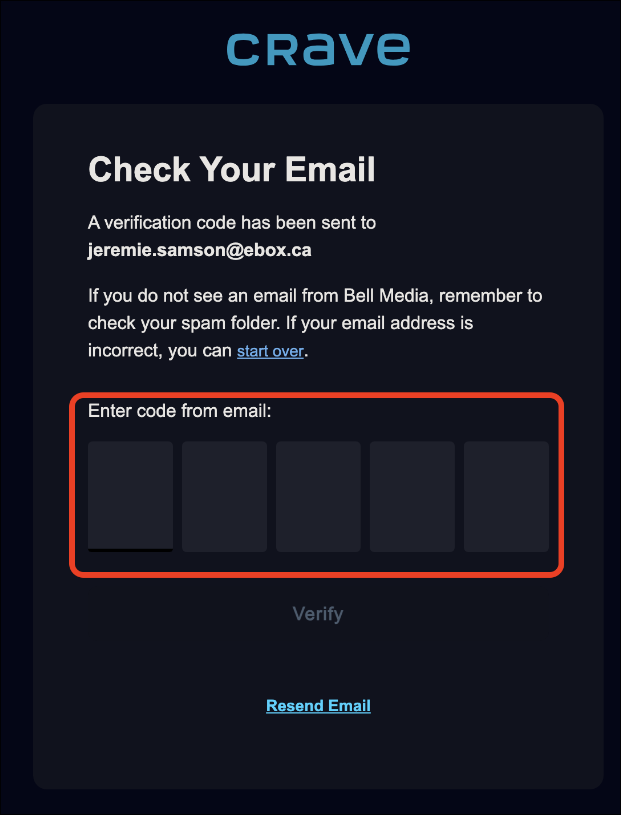Click the final E in Crave logo
The image size is (621, 815).
click(x=391, y=49)
